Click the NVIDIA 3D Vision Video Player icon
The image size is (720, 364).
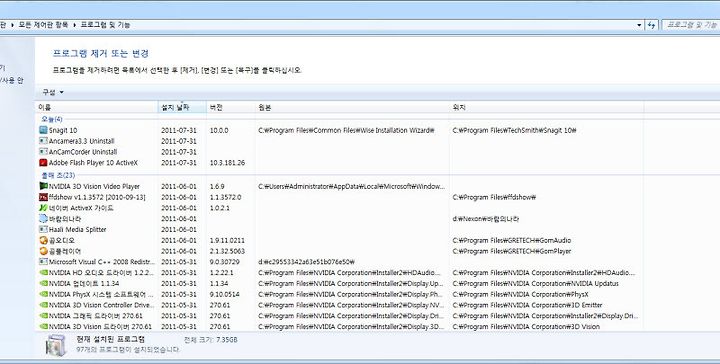coord(43,186)
